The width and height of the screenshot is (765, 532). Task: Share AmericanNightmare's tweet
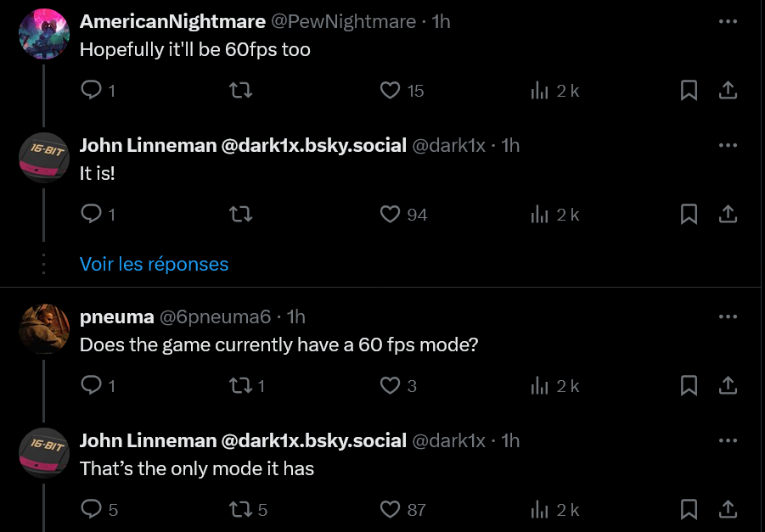pos(728,90)
